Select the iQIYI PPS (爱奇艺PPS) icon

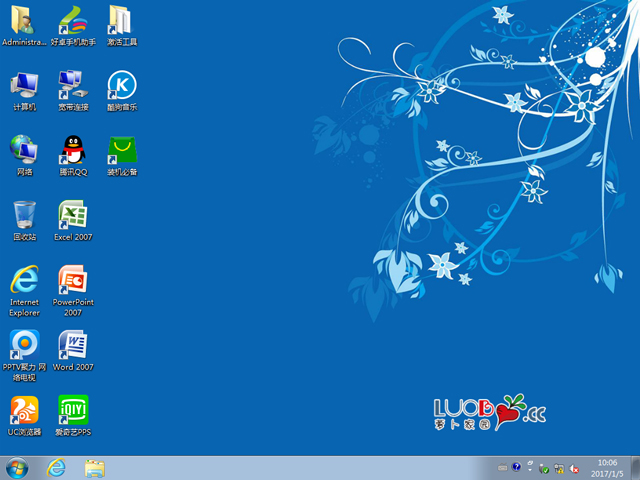pyautogui.click(x=73, y=410)
